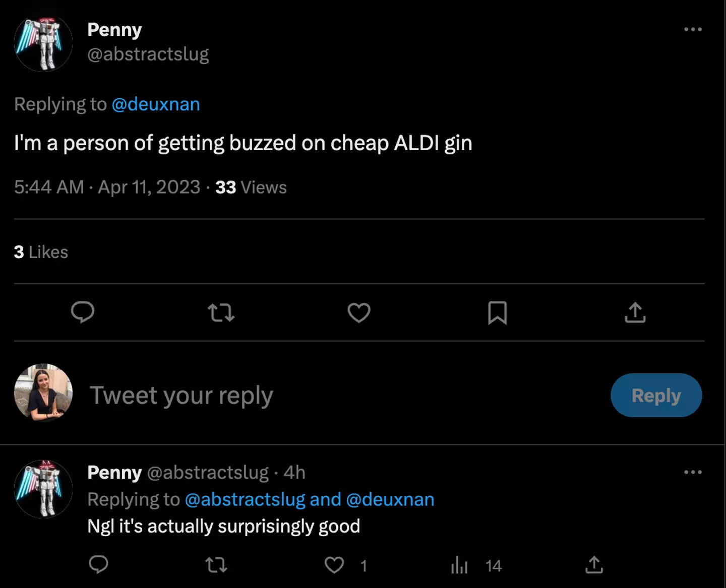Retweet the 'surprisingly good' reply
The image size is (726, 588).
point(217,565)
